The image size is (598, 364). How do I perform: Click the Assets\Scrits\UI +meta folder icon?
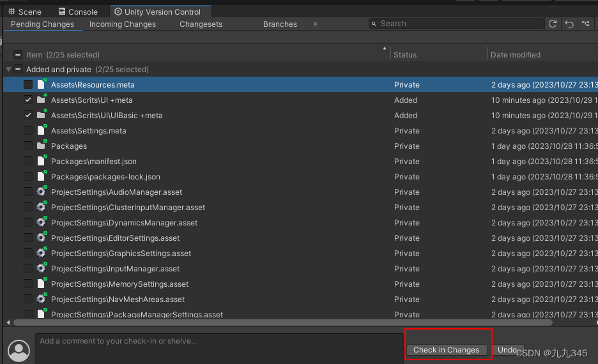pos(42,100)
